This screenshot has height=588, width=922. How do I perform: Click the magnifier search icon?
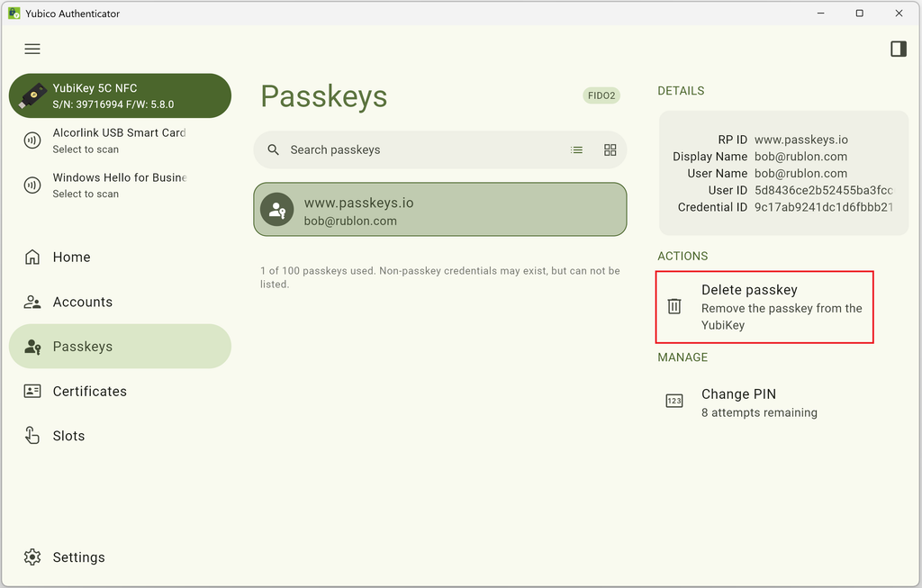tap(273, 150)
